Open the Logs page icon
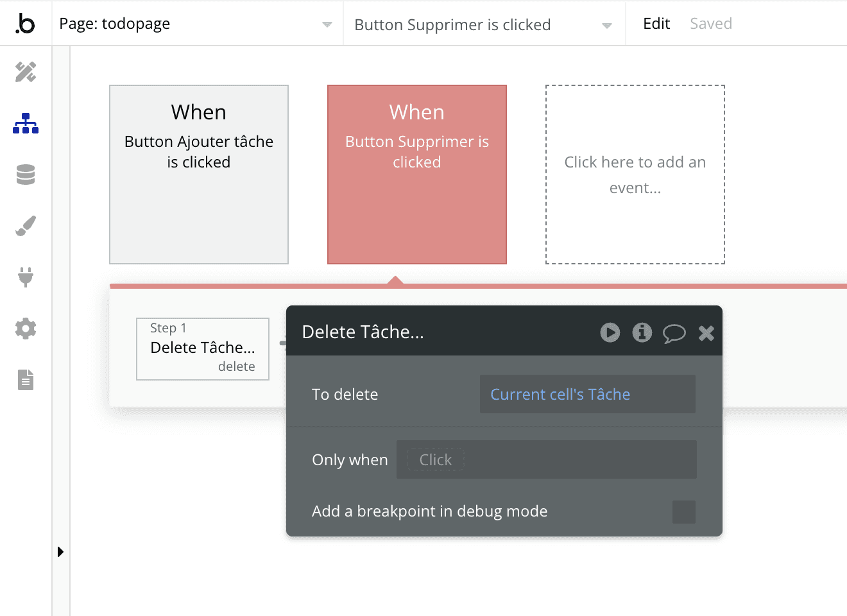Screen dimensions: 847x616 pos(26,380)
